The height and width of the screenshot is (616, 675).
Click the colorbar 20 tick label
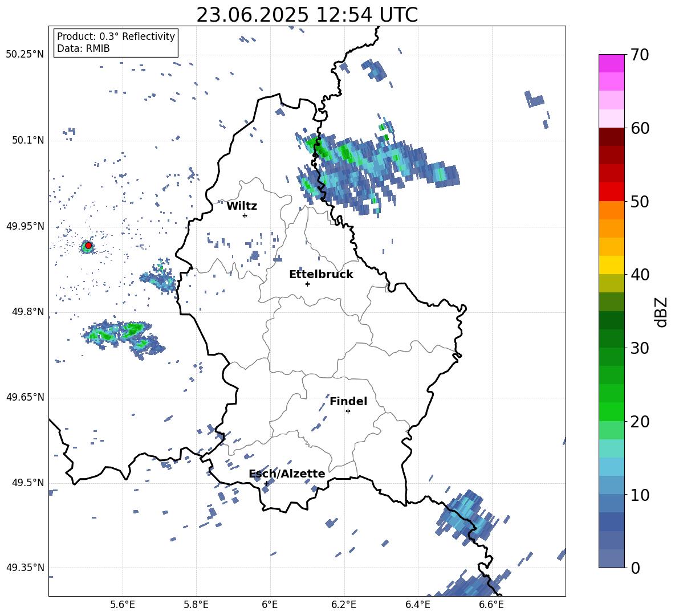point(640,422)
